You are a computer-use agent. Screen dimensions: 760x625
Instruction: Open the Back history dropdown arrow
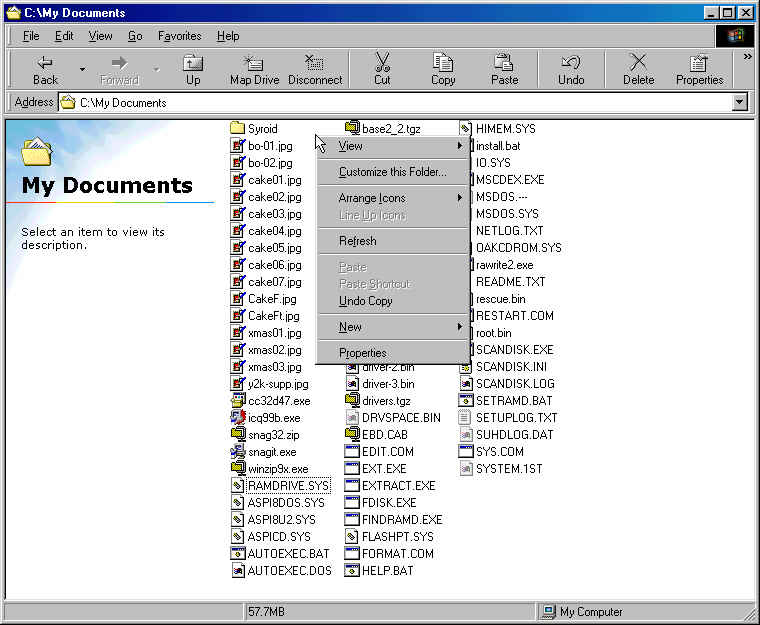[82, 70]
